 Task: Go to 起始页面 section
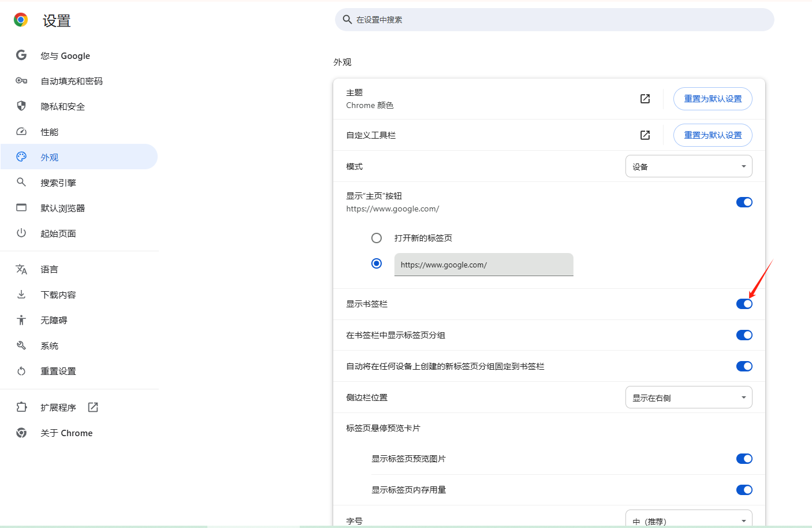pos(79,233)
